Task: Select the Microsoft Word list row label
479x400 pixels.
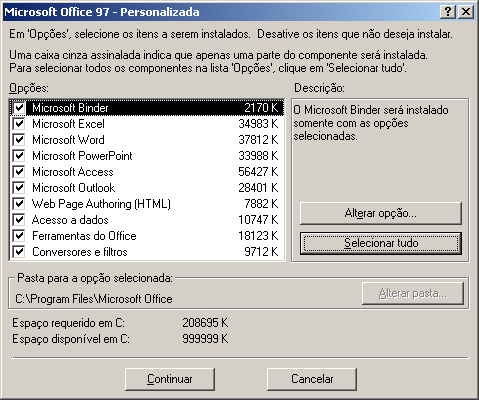Action: (68, 140)
